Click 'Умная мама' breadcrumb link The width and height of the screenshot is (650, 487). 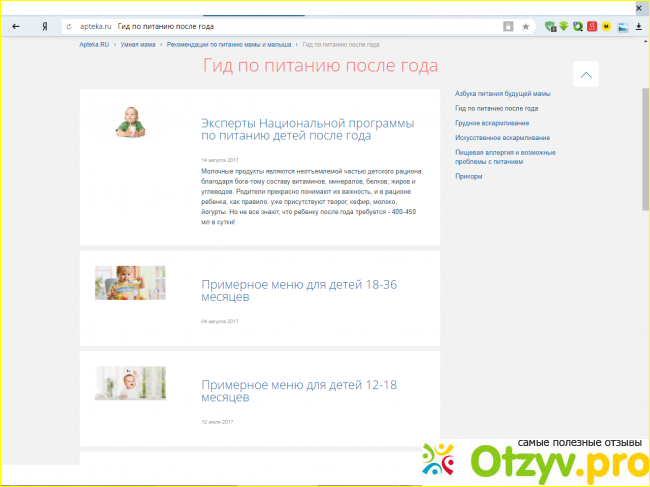[140, 45]
